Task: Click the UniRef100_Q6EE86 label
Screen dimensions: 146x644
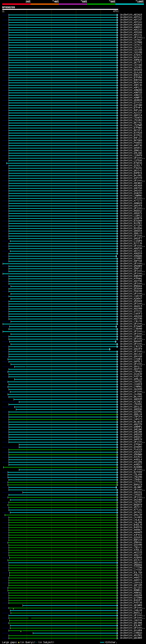Action: 131,410
